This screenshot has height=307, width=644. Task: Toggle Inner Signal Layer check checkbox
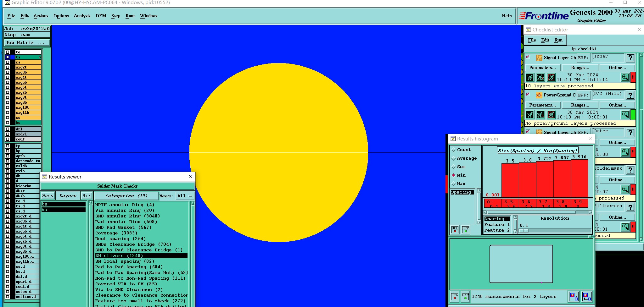pyautogui.click(x=528, y=57)
